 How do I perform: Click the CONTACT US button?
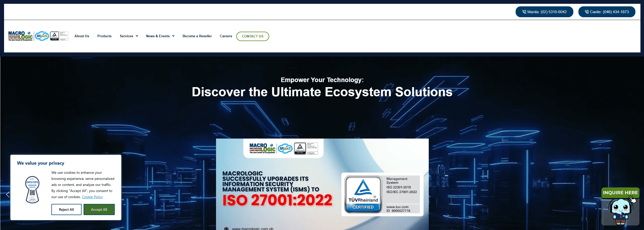[252, 36]
